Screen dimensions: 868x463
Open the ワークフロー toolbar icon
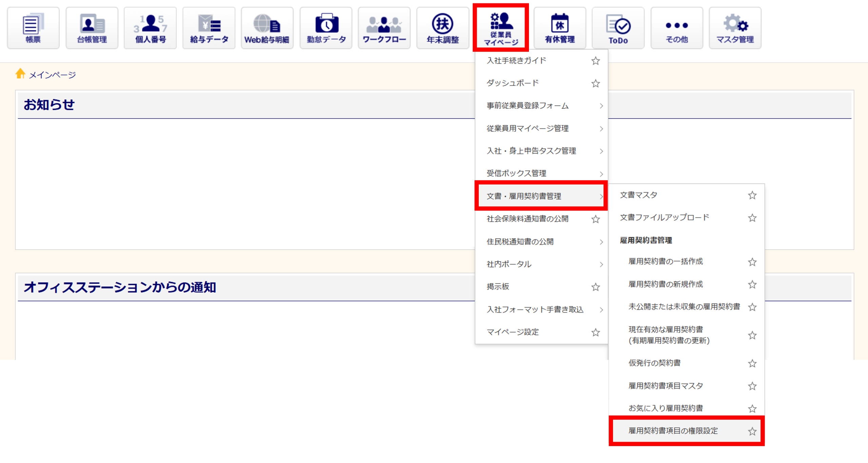[384, 28]
